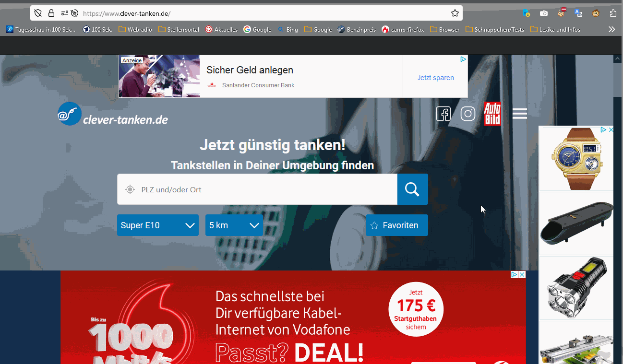Screen dimensions: 623x364
Task: Click the clever-tanken.de logo
Action: click(x=113, y=114)
